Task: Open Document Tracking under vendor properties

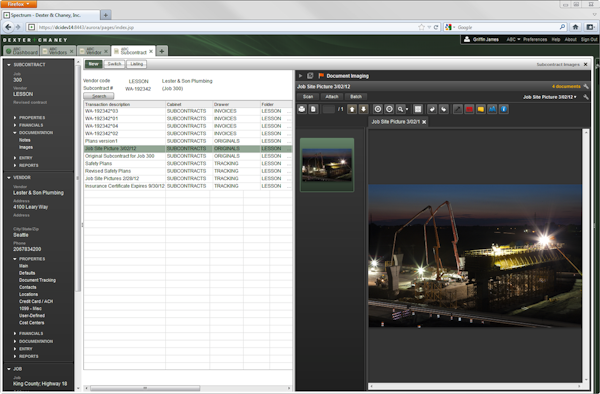Action: pyautogui.click(x=37, y=280)
